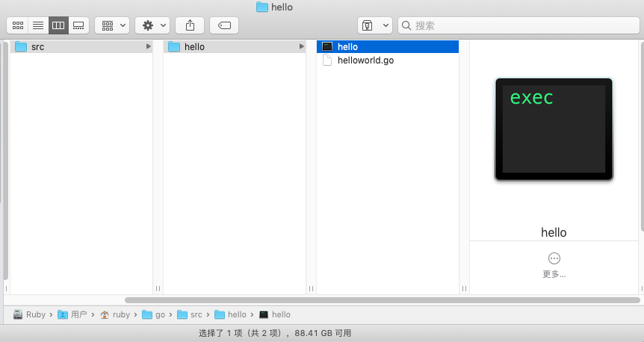644x342 pixels.
Task: Click the horizontal scrollbar at the bottom
Action: click(381, 300)
